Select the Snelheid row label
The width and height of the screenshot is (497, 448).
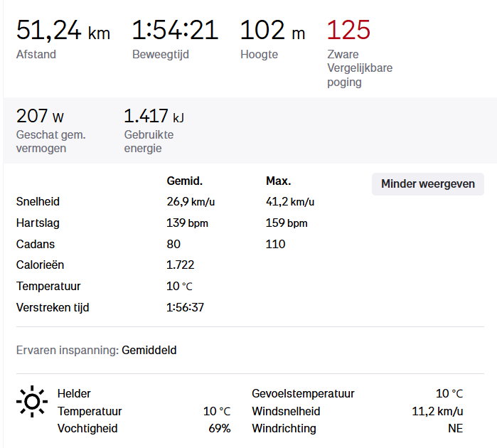point(37,202)
